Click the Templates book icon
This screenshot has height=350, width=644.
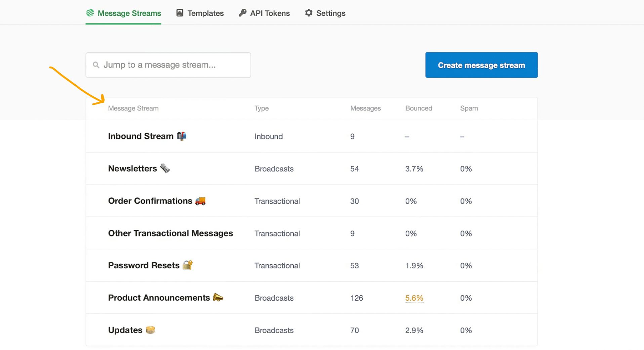[179, 13]
